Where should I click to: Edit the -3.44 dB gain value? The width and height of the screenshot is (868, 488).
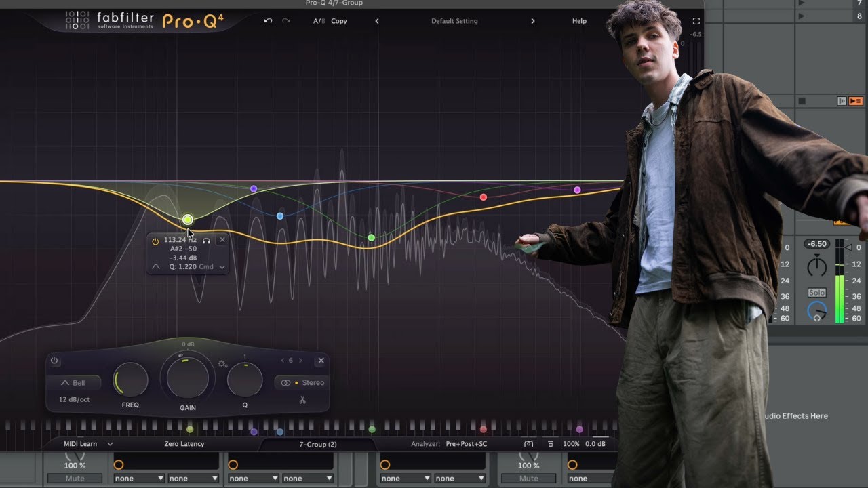183,258
